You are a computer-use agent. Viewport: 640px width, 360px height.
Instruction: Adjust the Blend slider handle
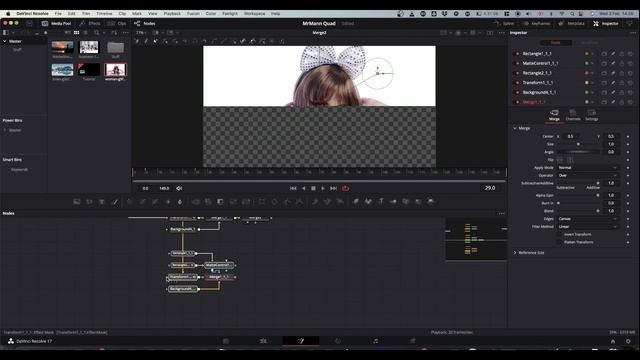click(x=598, y=211)
